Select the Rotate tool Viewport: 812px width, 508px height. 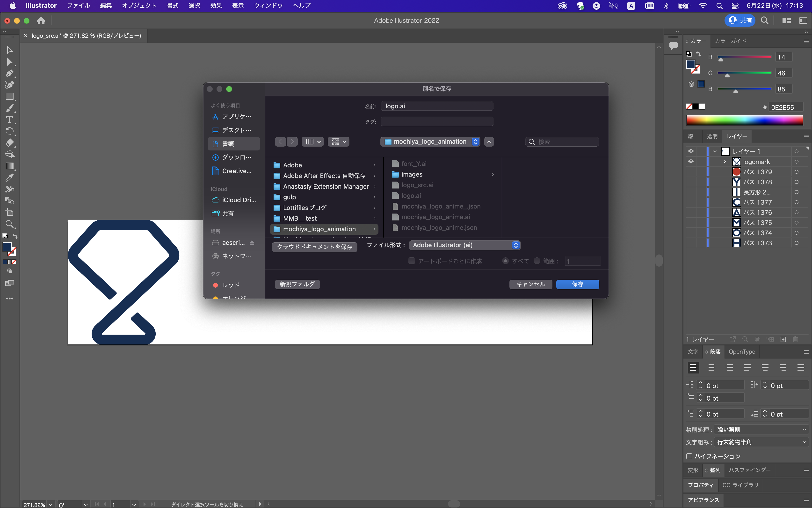9,131
